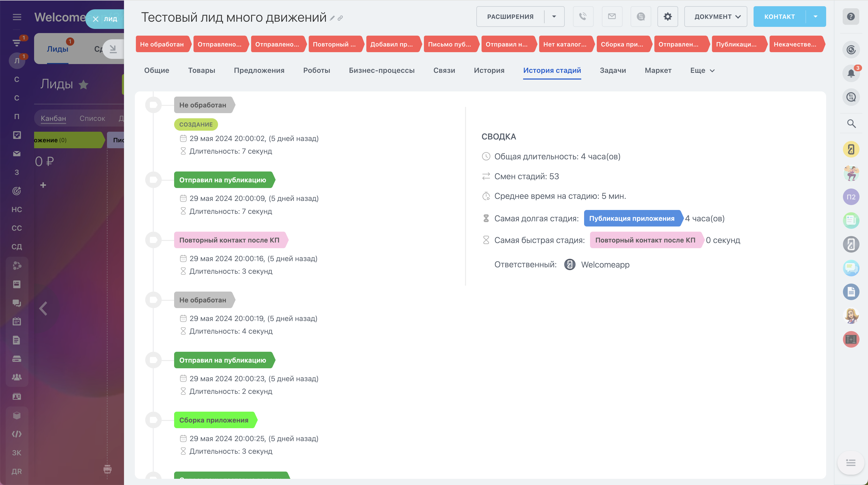Open the ДОКУМЕНТ dropdown
The height and width of the screenshot is (485, 868).
(715, 17)
